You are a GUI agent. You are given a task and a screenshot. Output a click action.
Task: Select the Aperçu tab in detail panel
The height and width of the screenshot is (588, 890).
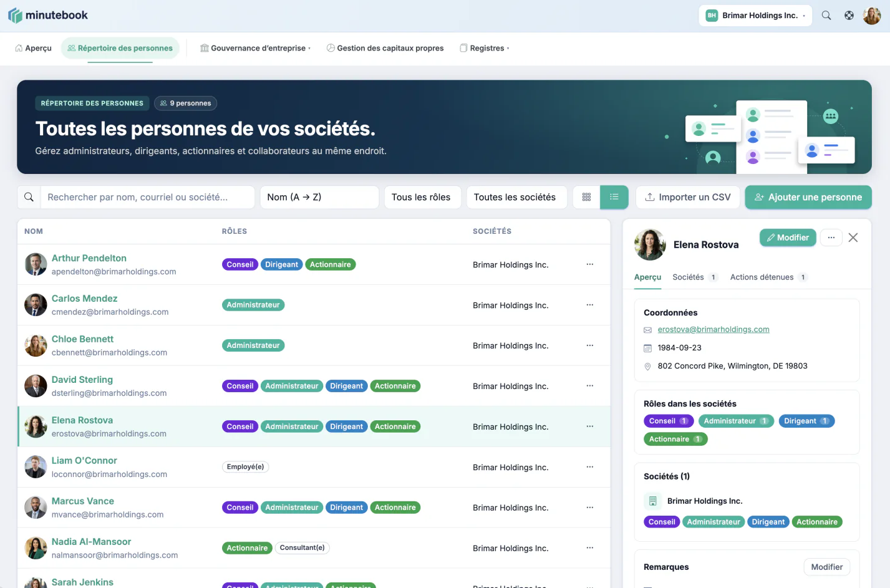(647, 277)
